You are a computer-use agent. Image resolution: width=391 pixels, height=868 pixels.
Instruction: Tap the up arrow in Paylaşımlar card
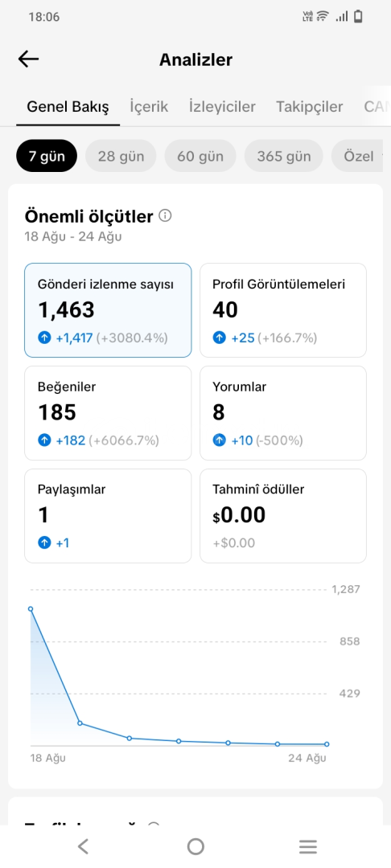click(45, 543)
